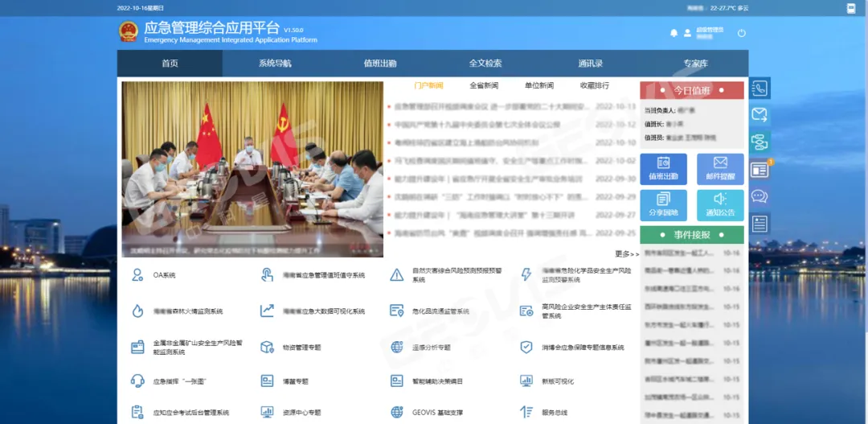Open the phone contacts sidebar icon

pos(759,88)
